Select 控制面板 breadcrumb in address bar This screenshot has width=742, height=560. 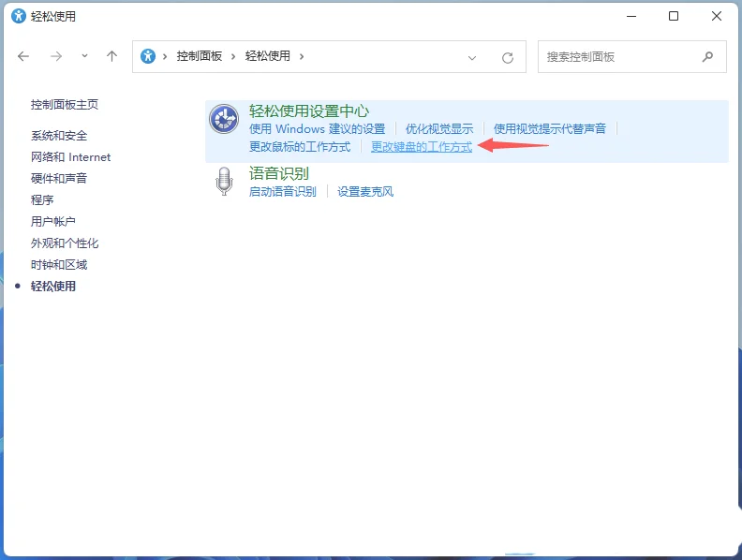(x=200, y=56)
